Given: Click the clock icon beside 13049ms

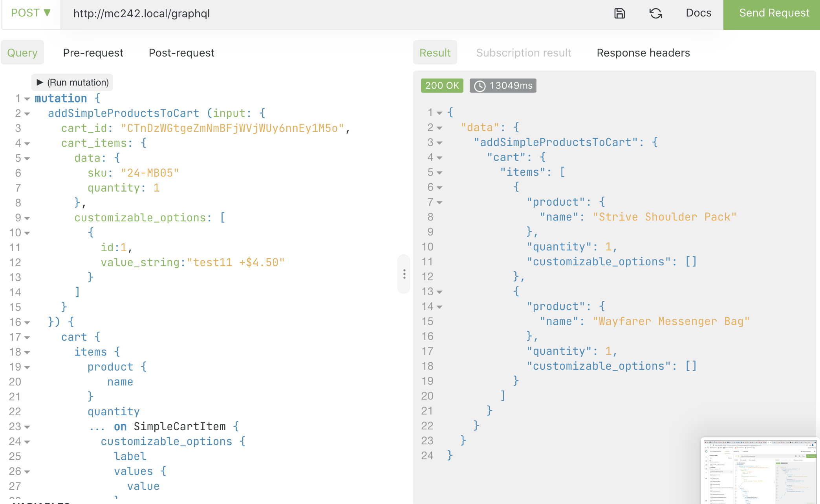Looking at the screenshot, I should coord(480,86).
